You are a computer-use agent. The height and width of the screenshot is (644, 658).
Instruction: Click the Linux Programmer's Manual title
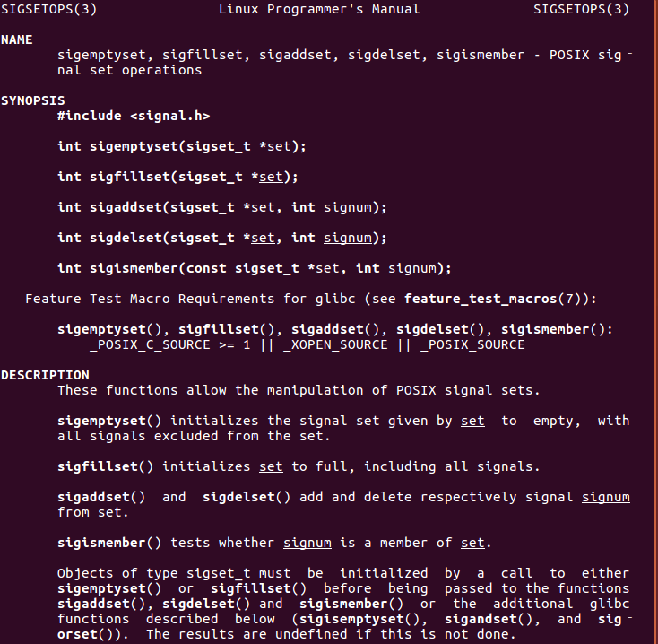[x=318, y=10]
